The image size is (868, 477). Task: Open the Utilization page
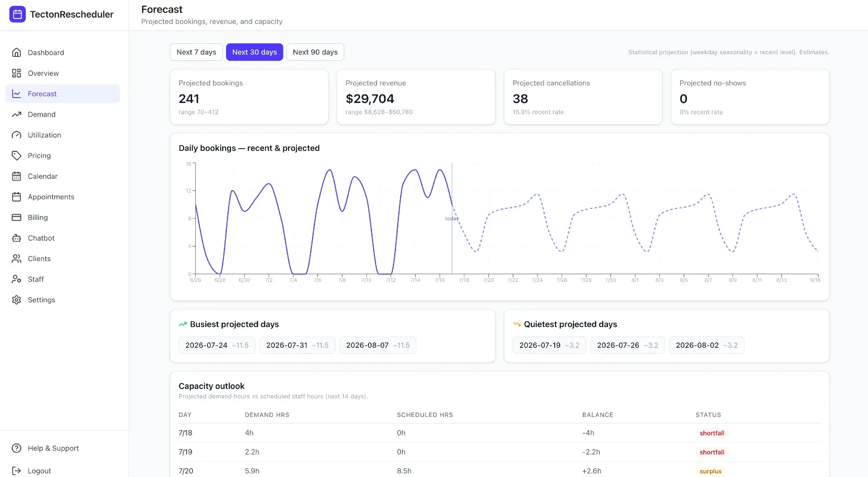[62, 135]
